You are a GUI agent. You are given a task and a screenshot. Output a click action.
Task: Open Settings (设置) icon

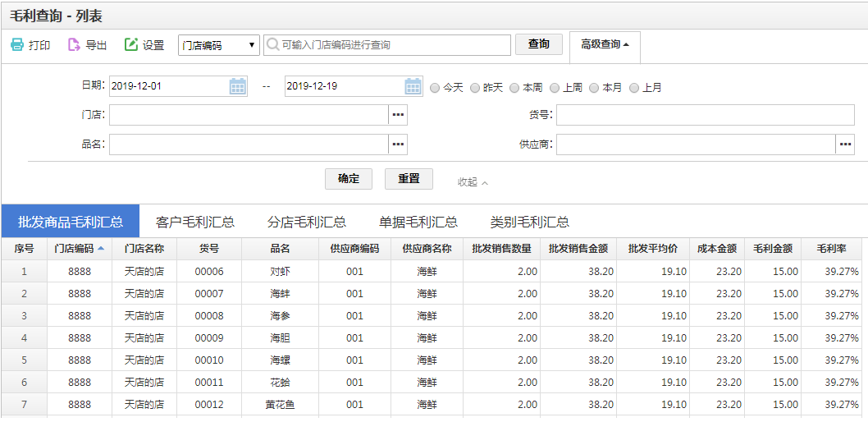[x=131, y=45]
